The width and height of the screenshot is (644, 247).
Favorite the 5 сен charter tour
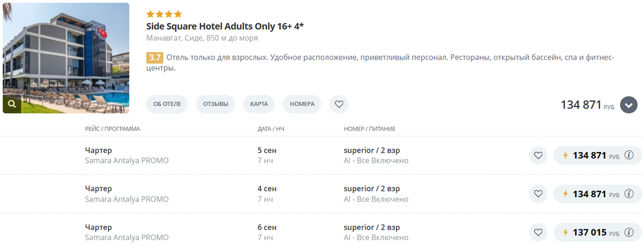tap(538, 156)
